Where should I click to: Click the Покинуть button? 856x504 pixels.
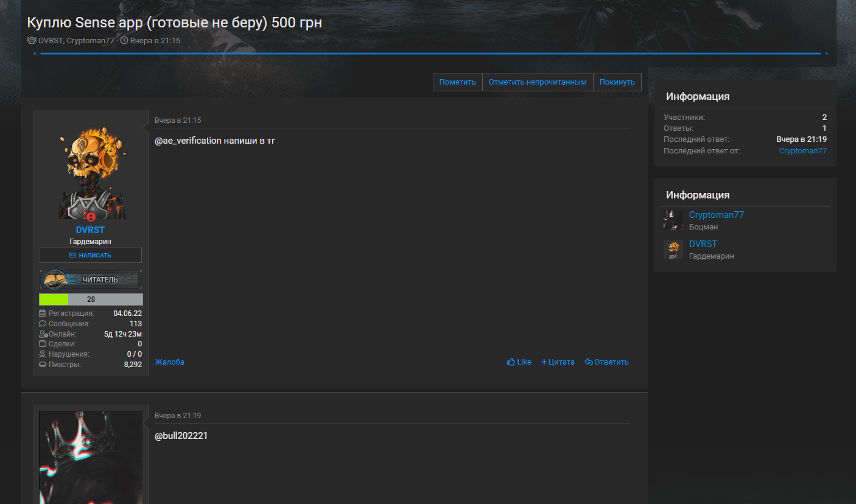click(617, 82)
